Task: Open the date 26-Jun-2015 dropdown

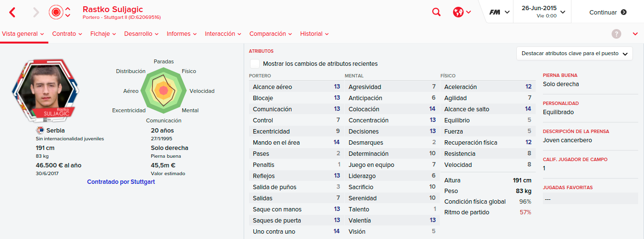Action: click(542, 12)
